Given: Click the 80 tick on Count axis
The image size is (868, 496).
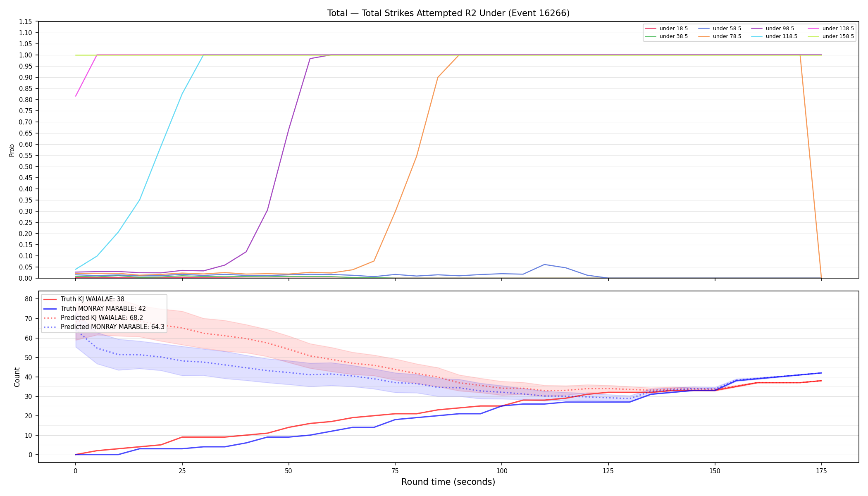Looking at the screenshot, I should pos(29,299).
